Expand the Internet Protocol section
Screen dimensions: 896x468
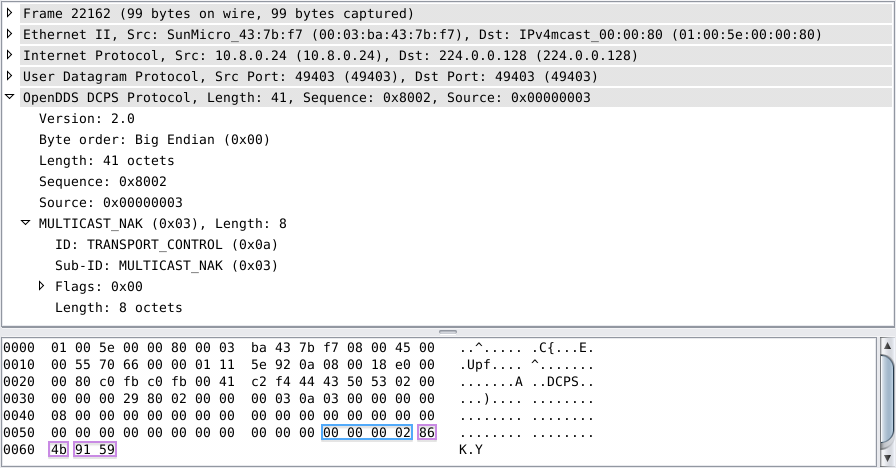[10, 55]
